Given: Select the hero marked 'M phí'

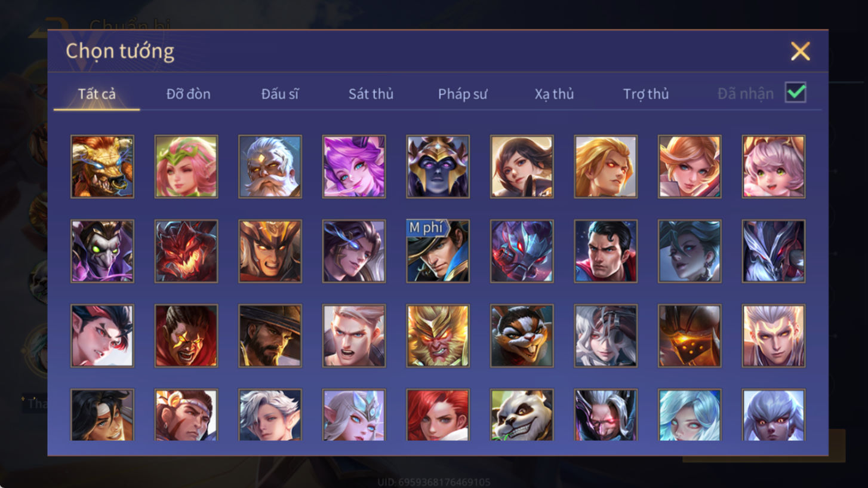Looking at the screenshot, I should click(x=438, y=251).
